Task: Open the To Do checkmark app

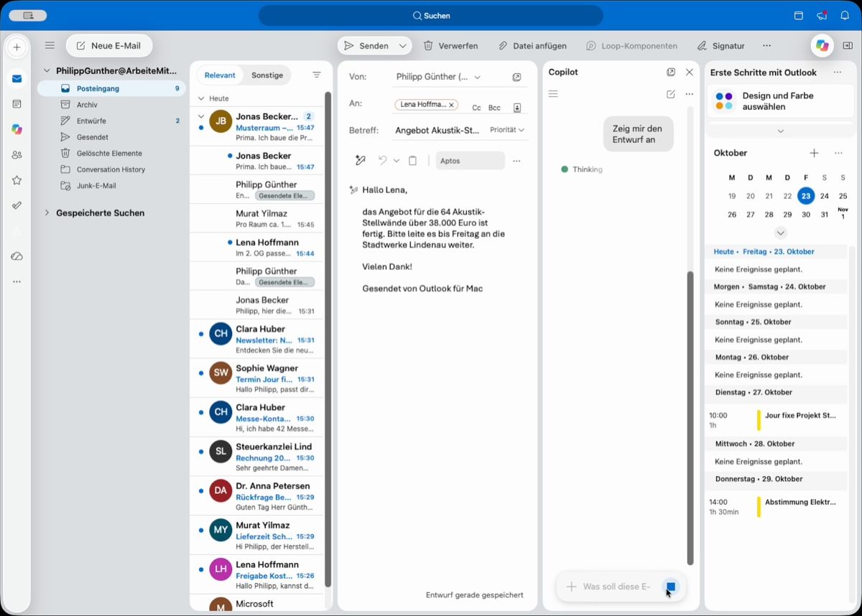Action: click(17, 205)
